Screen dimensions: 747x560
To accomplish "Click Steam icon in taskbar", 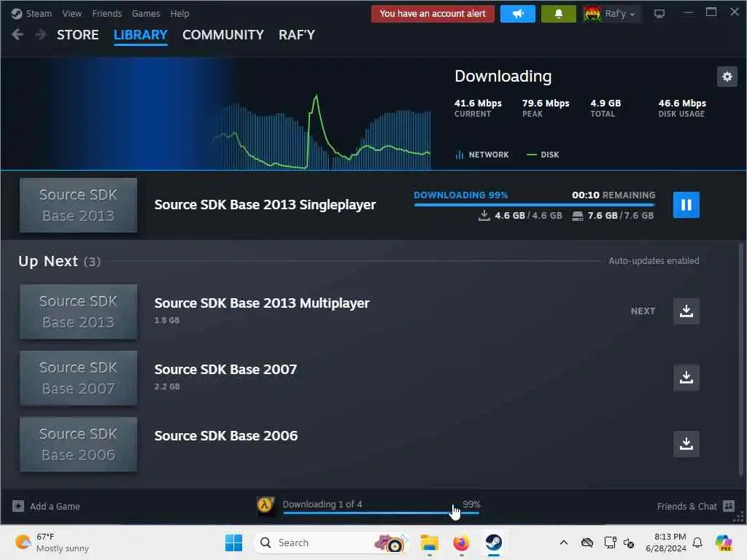I will [494, 542].
